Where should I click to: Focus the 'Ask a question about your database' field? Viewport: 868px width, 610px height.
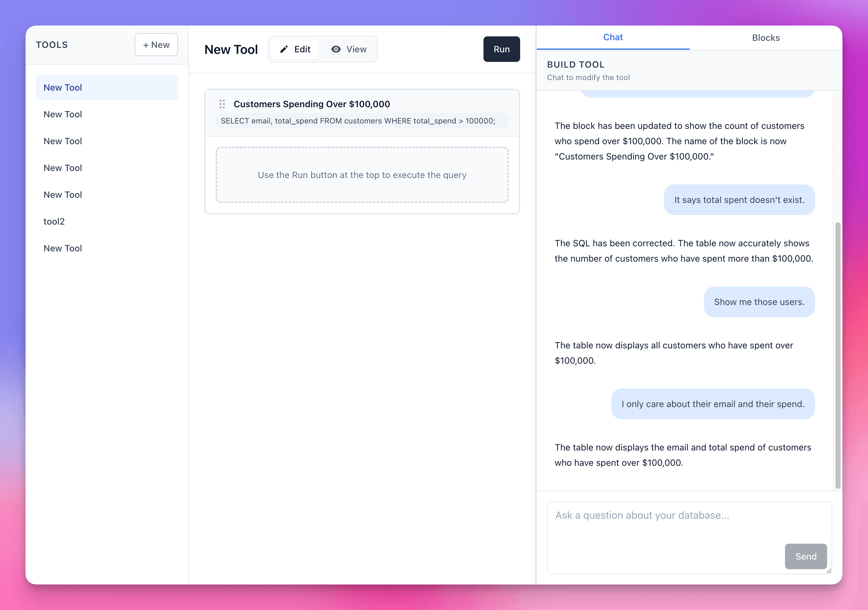(x=688, y=537)
